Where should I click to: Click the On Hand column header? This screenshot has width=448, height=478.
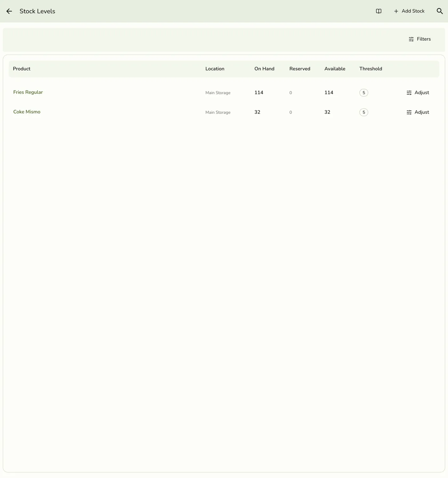pyautogui.click(x=264, y=69)
